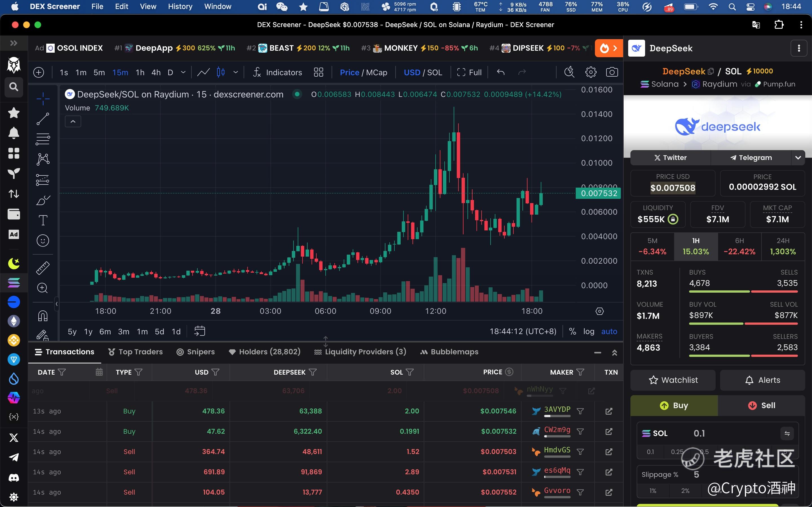Filter transactions by 3AVYDP maker
812x507 pixels.
point(580,411)
